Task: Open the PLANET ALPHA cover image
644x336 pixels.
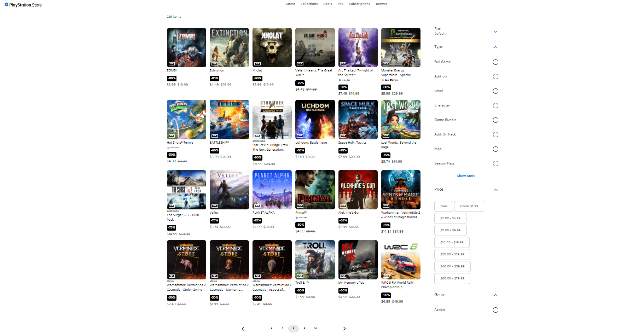Action: click(x=272, y=190)
